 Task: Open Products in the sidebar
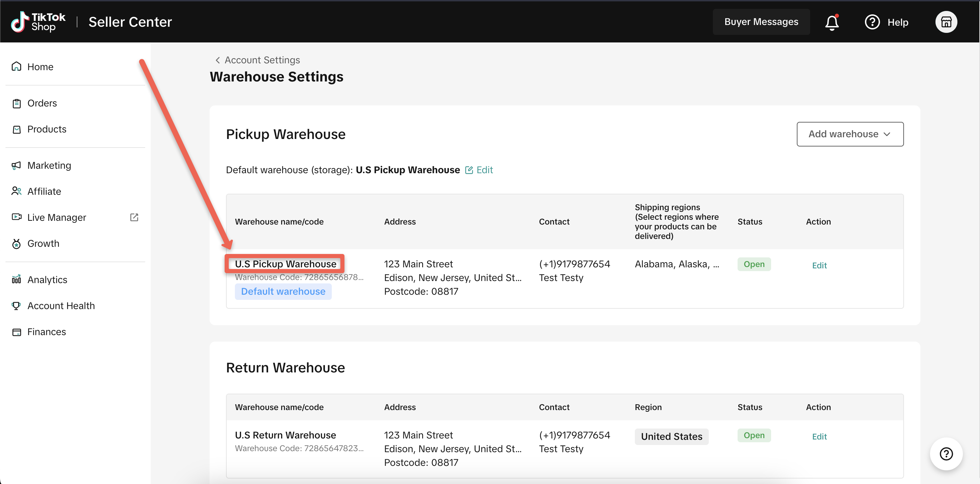coord(47,129)
